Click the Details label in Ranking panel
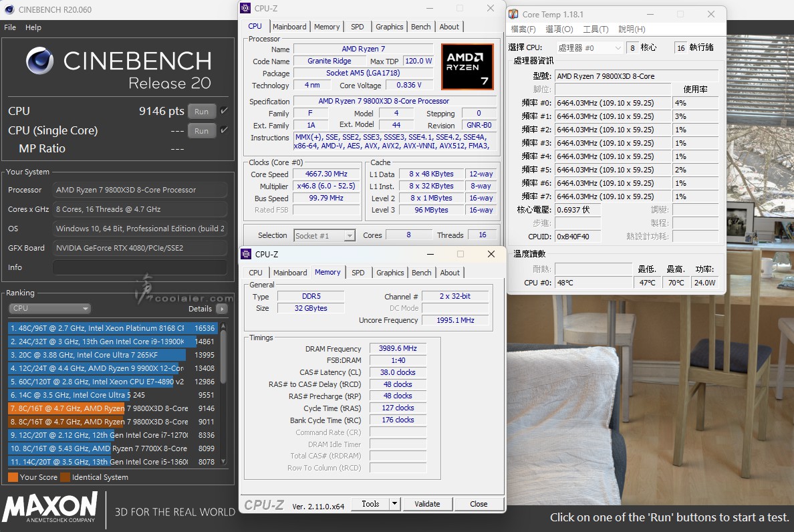The height and width of the screenshot is (532, 794). pos(200,309)
